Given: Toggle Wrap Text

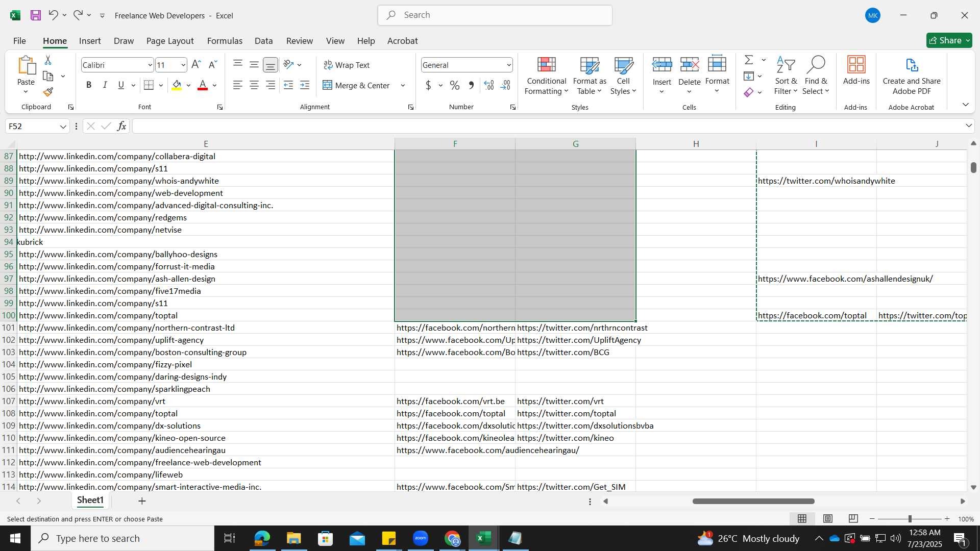Looking at the screenshot, I should coord(347,65).
